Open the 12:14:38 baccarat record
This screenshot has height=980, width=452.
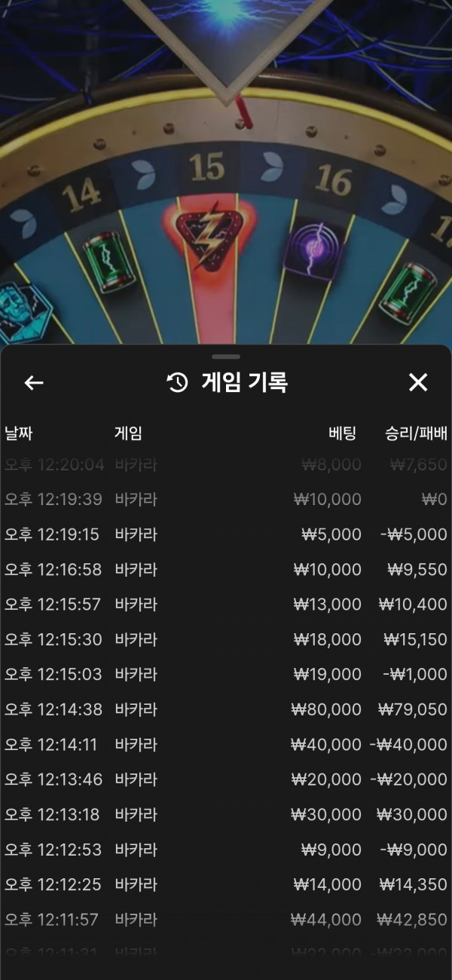click(x=226, y=709)
